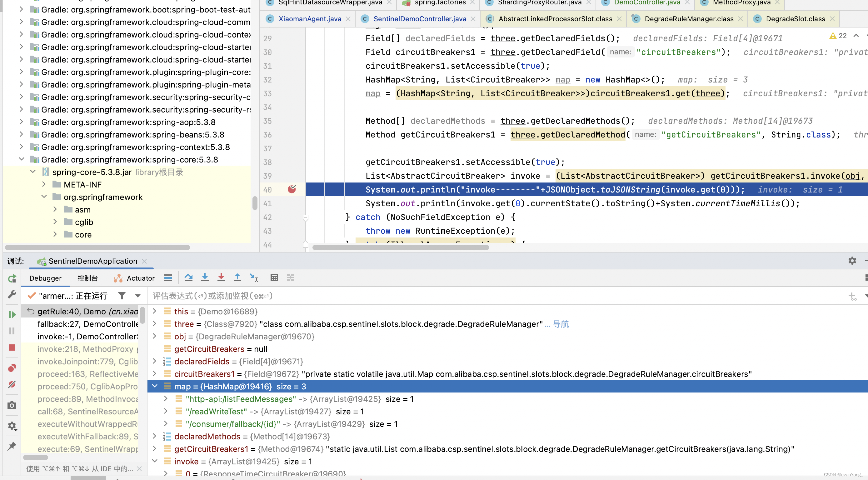Expand the cglib folder

pos(55,222)
